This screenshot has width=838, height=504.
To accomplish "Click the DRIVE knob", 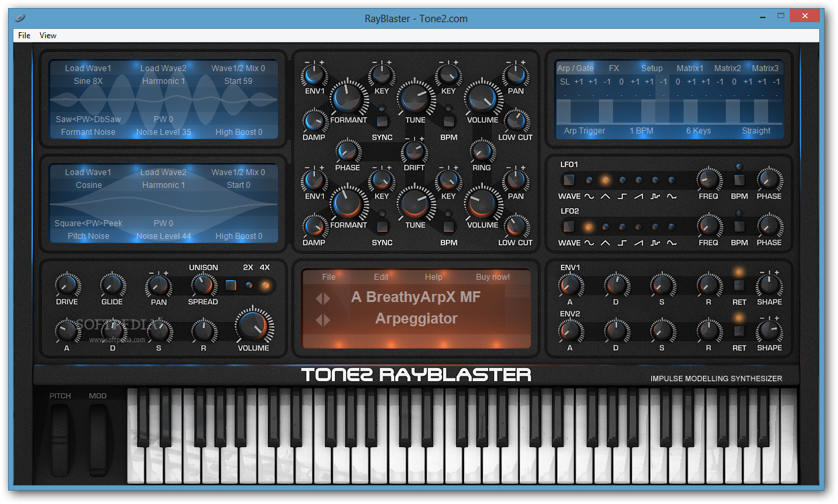I will pyautogui.click(x=66, y=285).
